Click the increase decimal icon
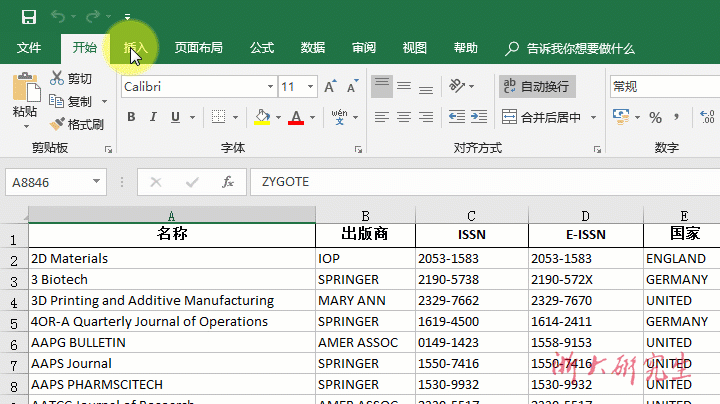The height and width of the screenshot is (404, 720). point(707,117)
